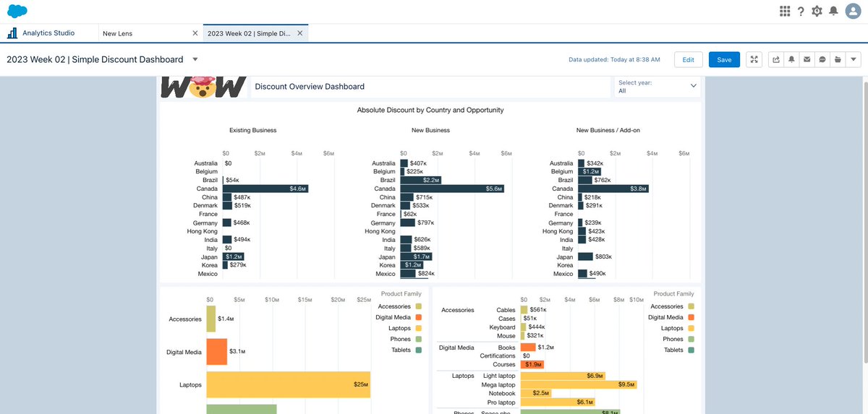The height and width of the screenshot is (414, 868).
Task: Click the folder icon in dashboard toolbar
Action: (x=838, y=60)
